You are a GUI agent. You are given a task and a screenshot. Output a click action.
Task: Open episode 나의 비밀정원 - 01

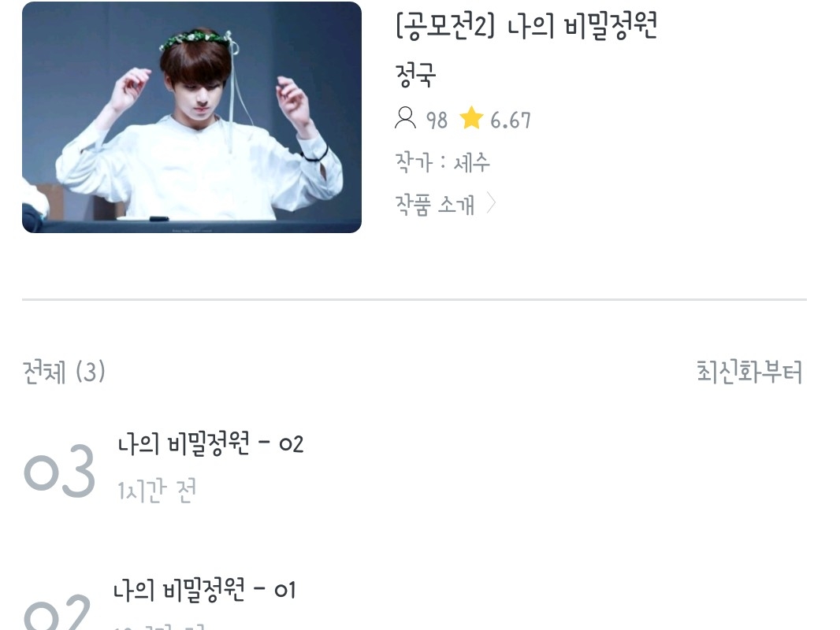(x=204, y=590)
